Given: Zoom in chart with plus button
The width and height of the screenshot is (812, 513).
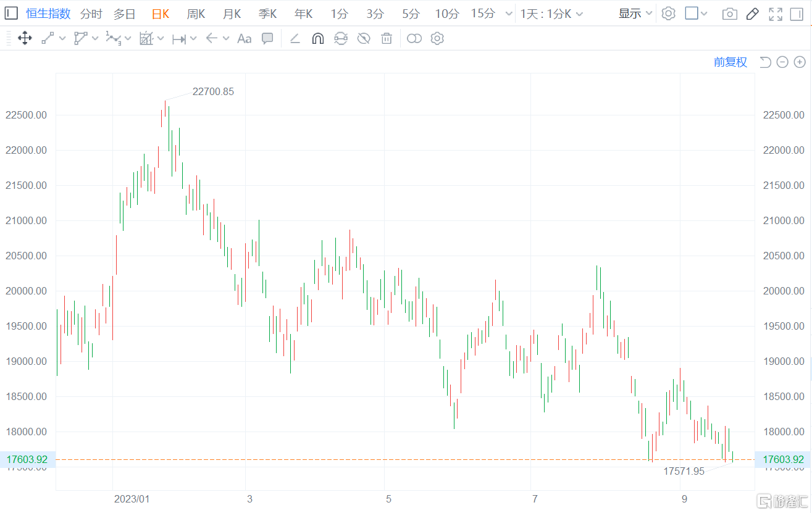Looking at the screenshot, I should click(800, 62).
